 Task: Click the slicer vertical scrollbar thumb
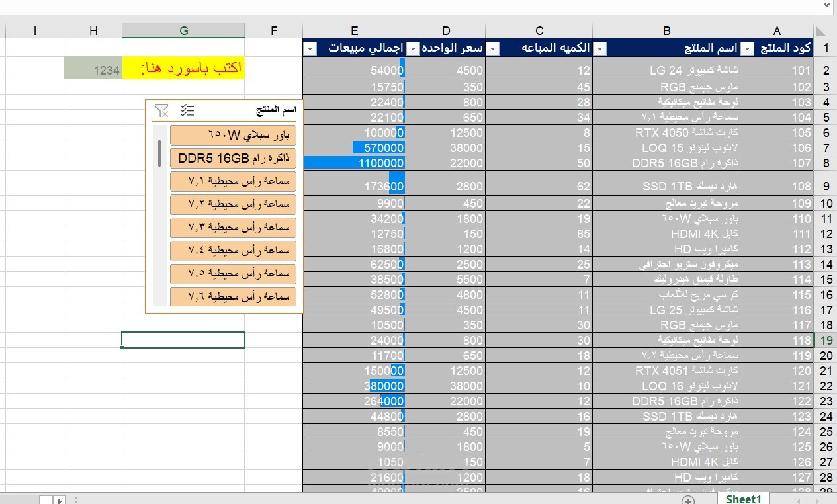(159, 153)
